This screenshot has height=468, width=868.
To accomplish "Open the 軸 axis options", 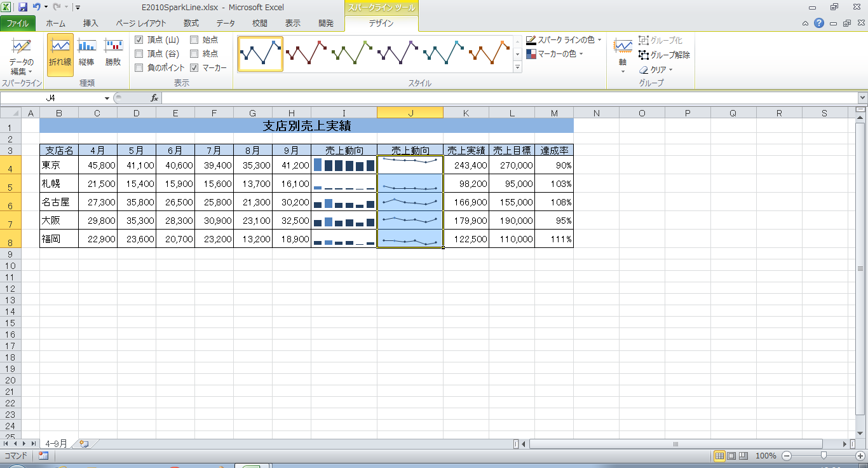I will [623, 54].
